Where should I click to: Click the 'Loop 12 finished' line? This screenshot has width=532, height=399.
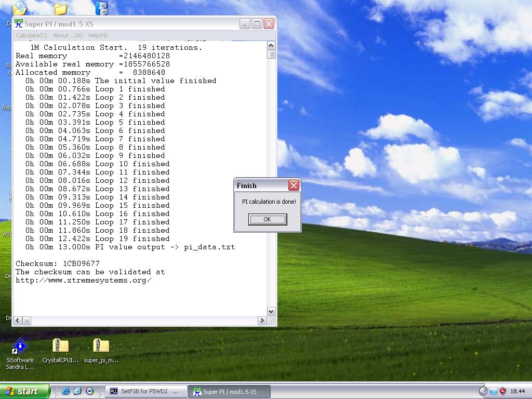[x=97, y=180]
